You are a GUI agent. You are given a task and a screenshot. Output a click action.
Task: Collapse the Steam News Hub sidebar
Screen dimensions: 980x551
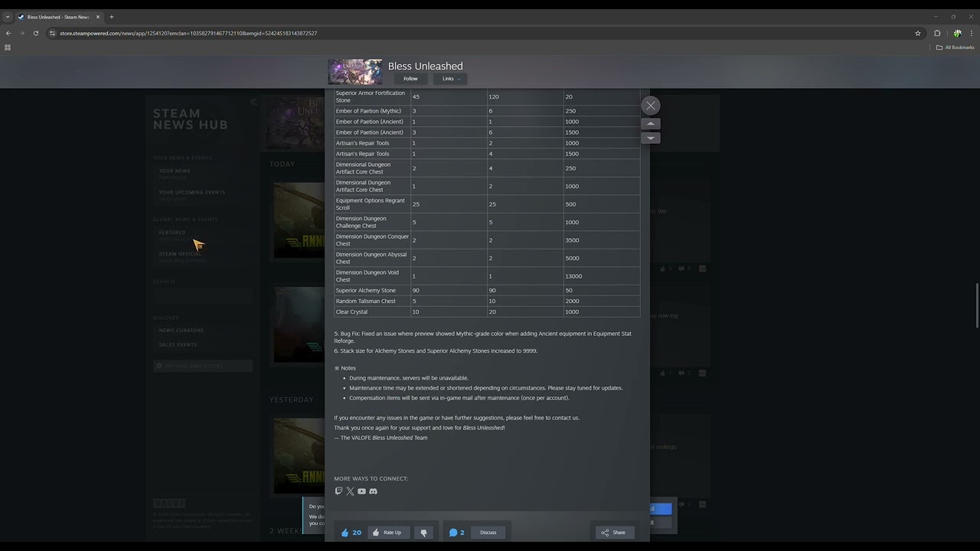253,102
